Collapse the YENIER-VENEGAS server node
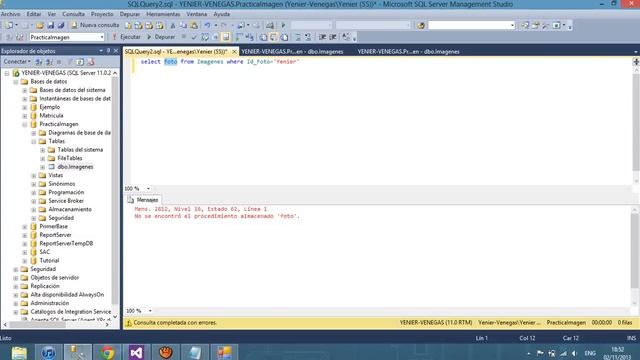Screen dimensions: 640x360 (x=7, y=73)
